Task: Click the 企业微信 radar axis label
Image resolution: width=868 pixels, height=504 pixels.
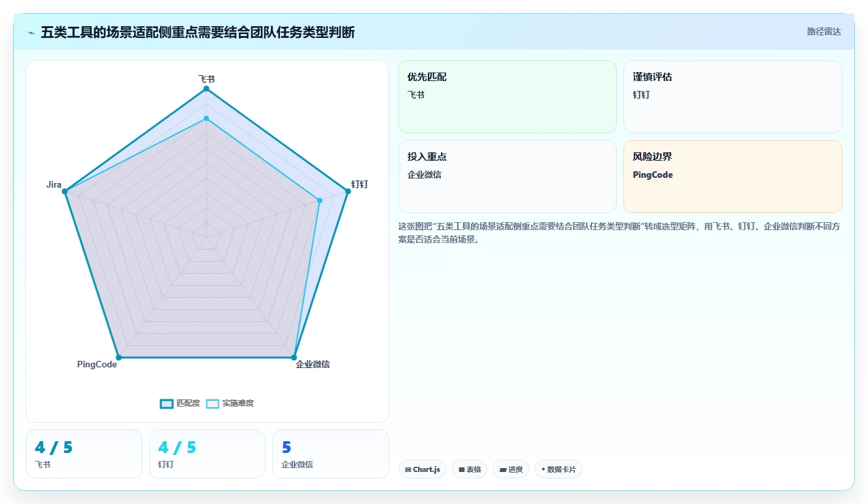Action: [313, 364]
